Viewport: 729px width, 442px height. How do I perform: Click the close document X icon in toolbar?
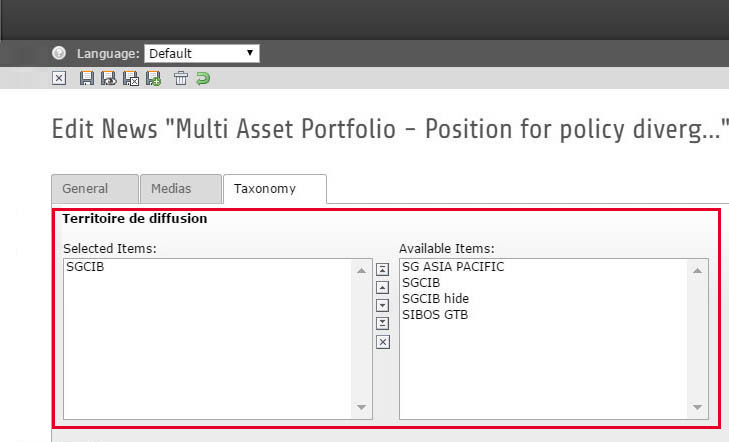pyautogui.click(x=59, y=78)
